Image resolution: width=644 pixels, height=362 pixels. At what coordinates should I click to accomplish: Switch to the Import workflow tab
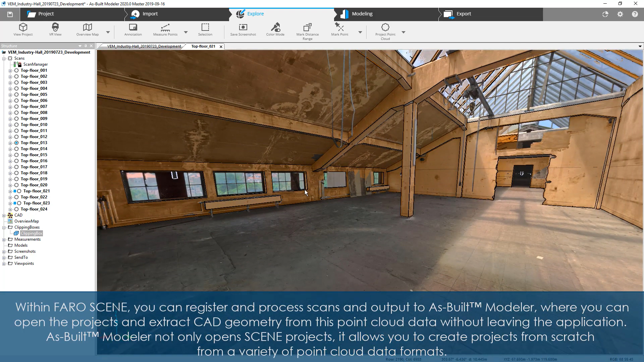coord(177,14)
